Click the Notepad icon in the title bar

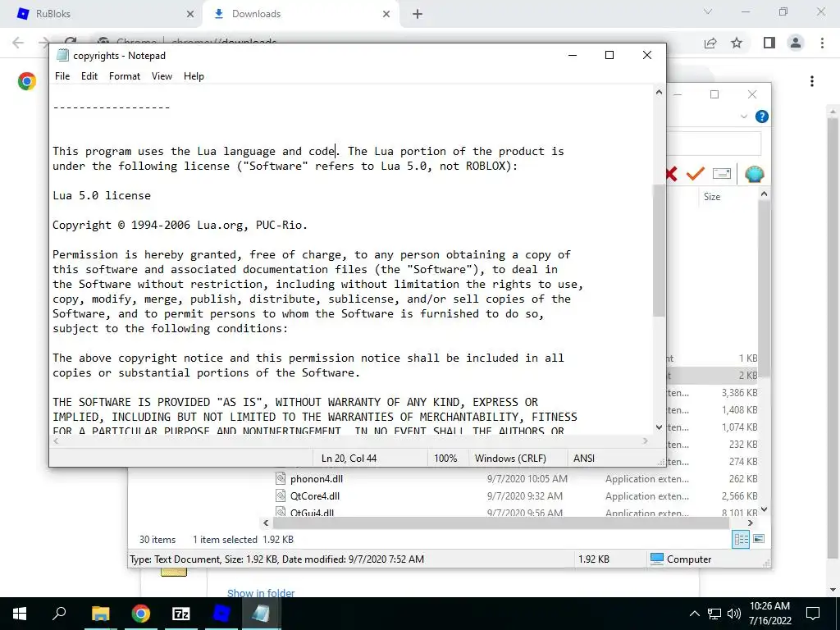tap(62, 55)
